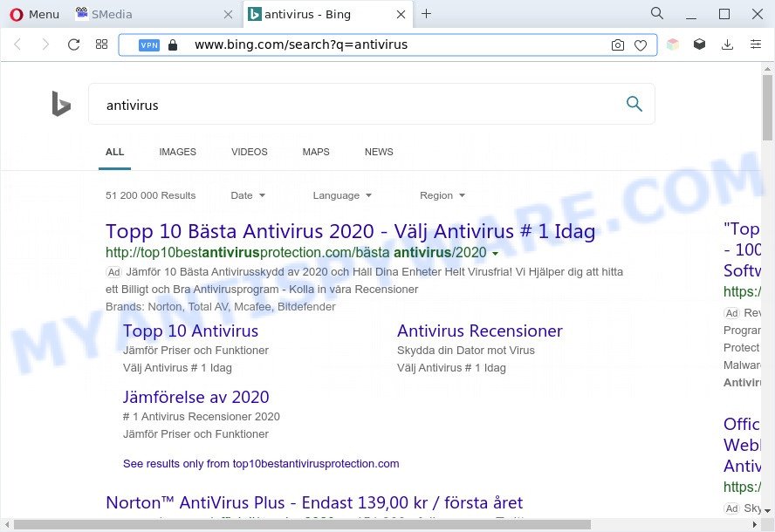Screen dimensions: 775x532
Task: Click the Brands: Norton, Total AV line
Action: pos(221,307)
